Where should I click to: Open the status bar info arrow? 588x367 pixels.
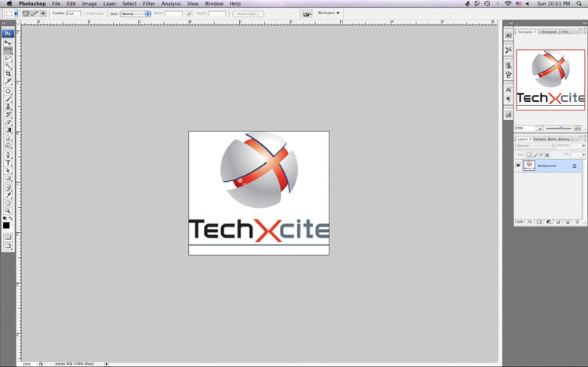click(x=107, y=364)
